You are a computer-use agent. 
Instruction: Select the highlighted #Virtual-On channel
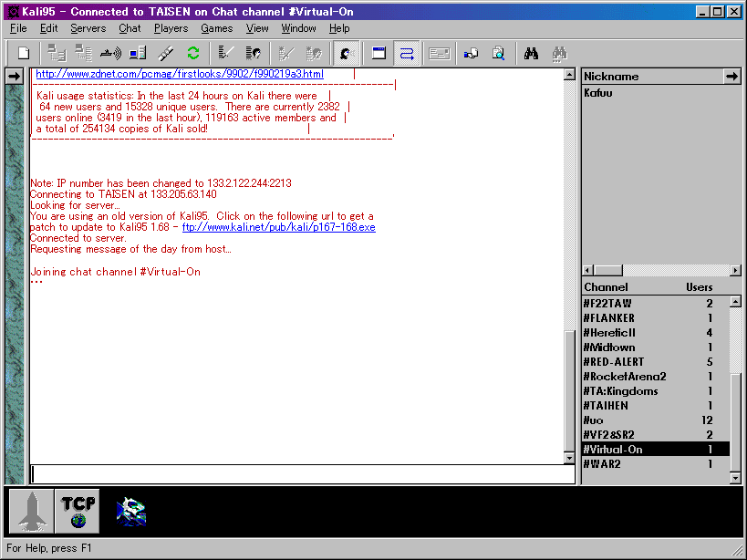click(656, 450)
